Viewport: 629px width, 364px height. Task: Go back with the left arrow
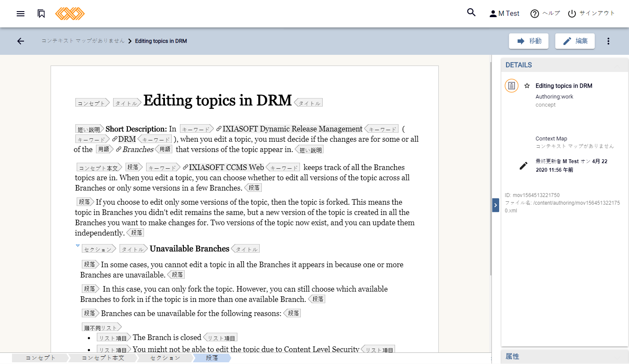click(x=21, y=41)
